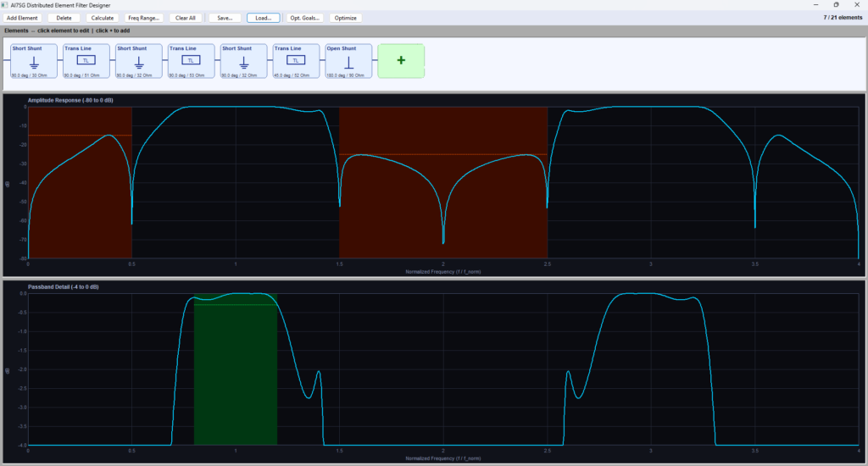
Task: Click Clear All elements
Action: coord(186,18)
